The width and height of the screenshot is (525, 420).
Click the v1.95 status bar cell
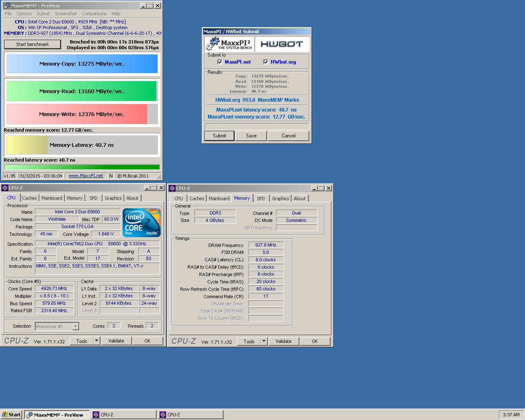9,176
